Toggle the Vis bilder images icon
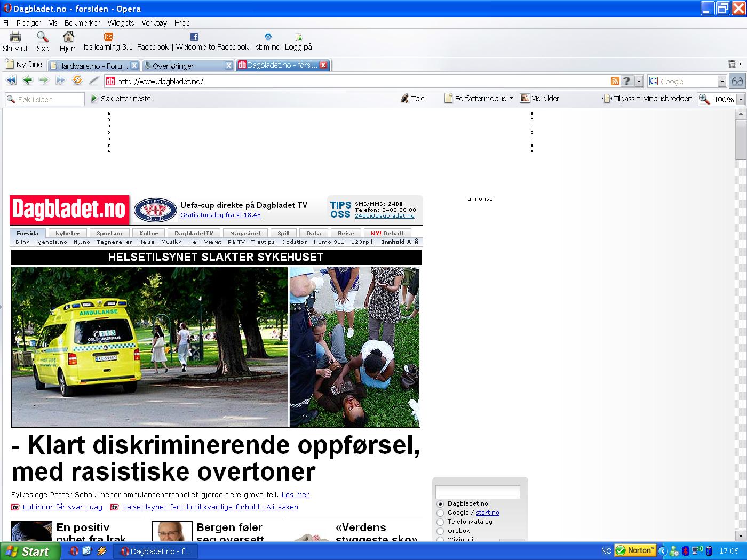Screen dimensions: 747x560 pos(525,99)
